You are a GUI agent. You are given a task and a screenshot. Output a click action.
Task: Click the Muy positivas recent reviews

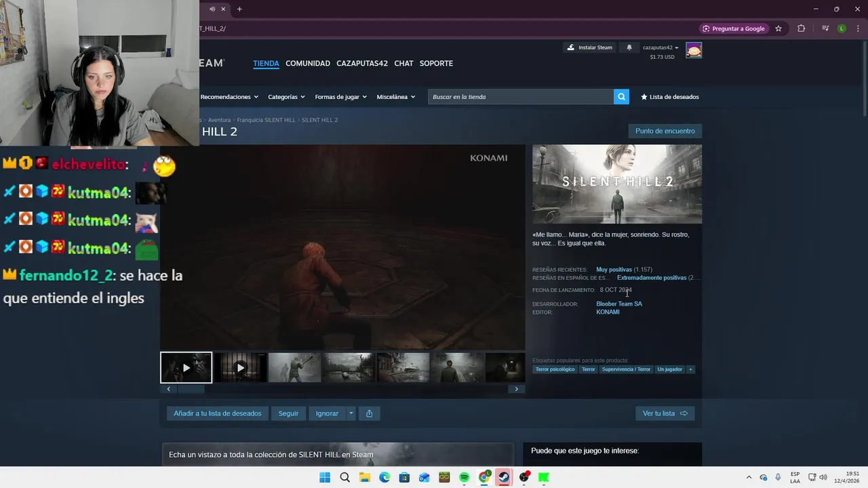[x=614, y=270]
